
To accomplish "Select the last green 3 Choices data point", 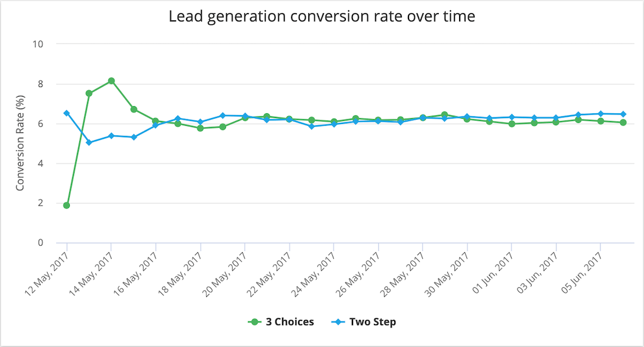I will [x=623, y=123].
